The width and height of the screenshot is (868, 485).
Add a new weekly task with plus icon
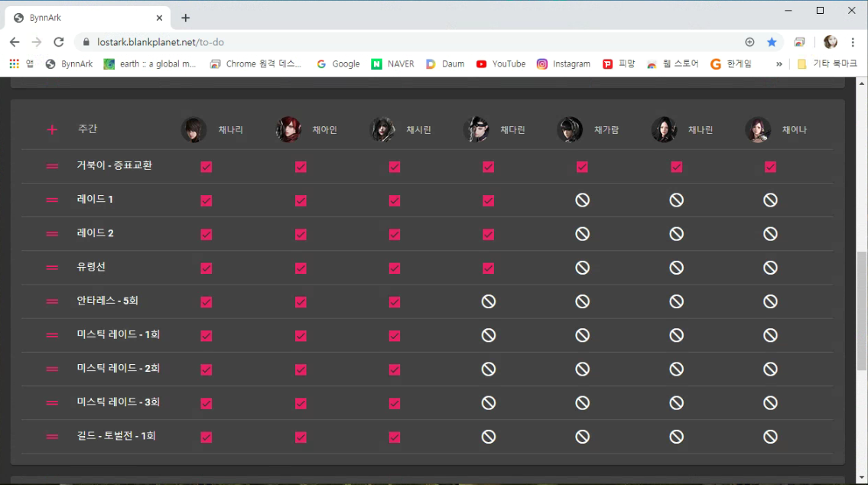click(x=52, y=129)
